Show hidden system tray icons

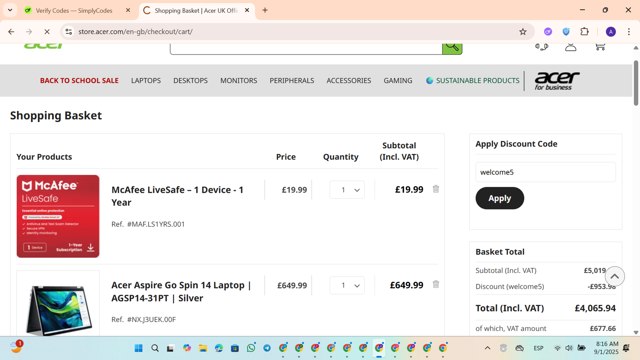487,348
